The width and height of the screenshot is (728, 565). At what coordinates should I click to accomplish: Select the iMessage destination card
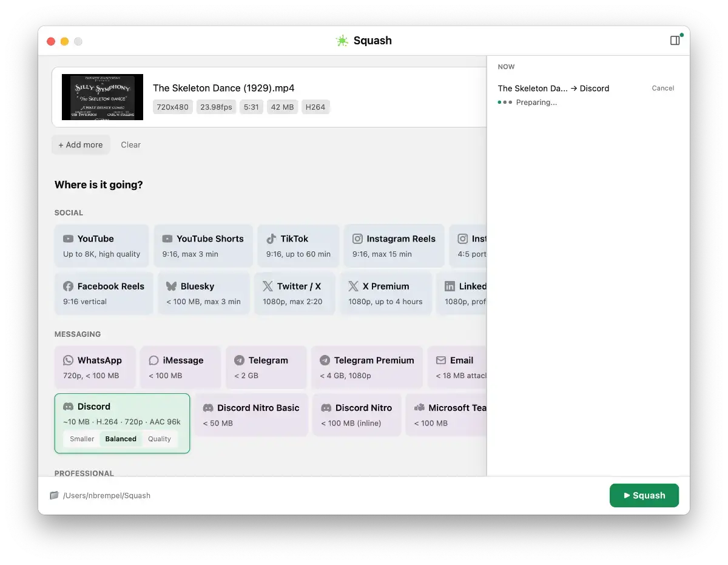180,367
